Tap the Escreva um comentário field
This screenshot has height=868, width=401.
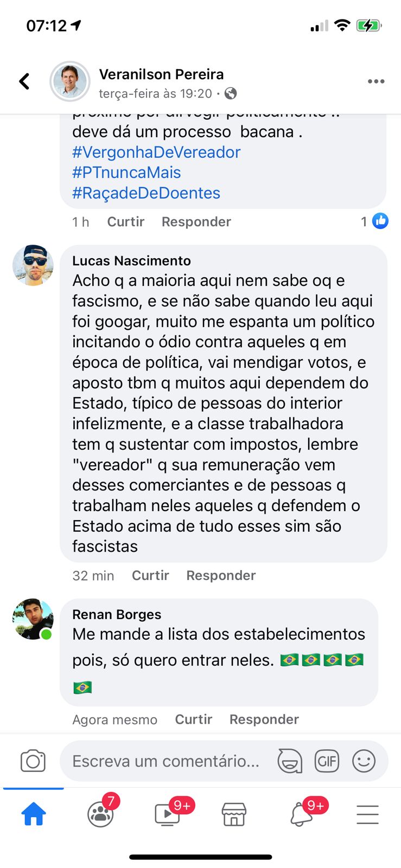166,761
